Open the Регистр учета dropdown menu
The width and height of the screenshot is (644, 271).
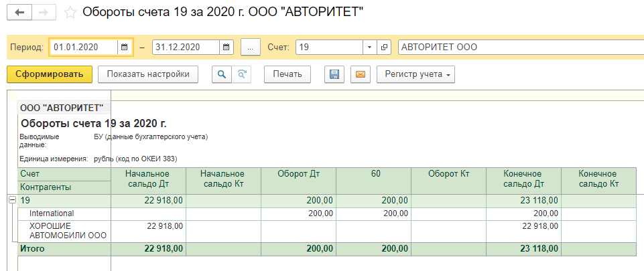415,74
